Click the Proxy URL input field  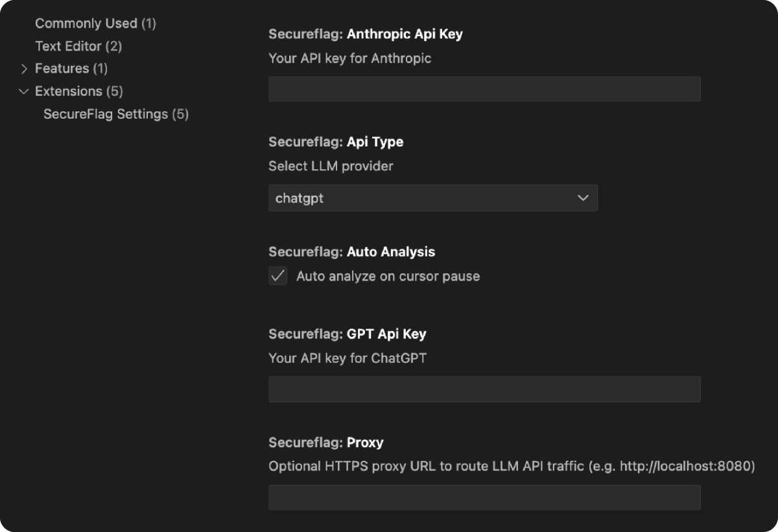tap(484, 497)
